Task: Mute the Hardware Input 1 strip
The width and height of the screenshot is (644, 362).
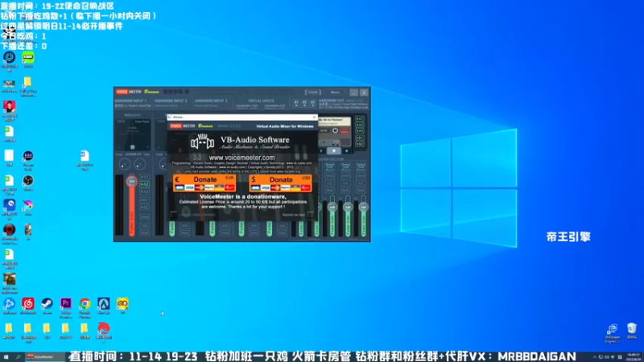Action: pyautogui.click(x=144, y=232)
